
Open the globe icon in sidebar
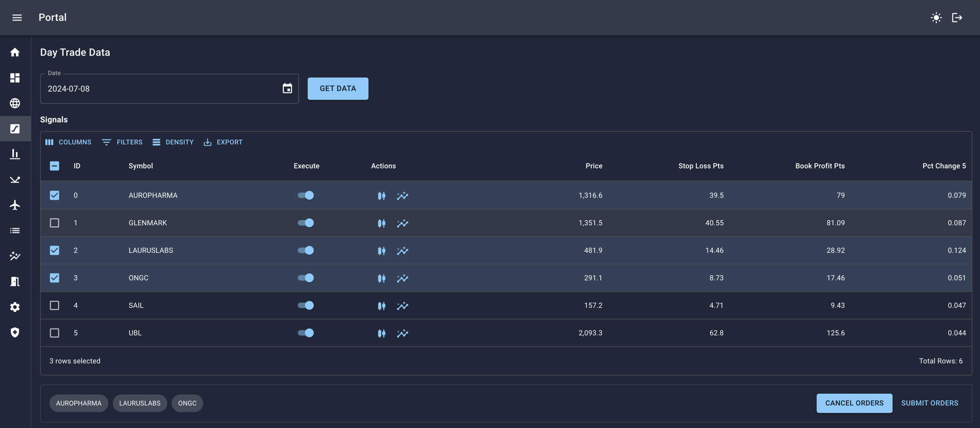15,103
